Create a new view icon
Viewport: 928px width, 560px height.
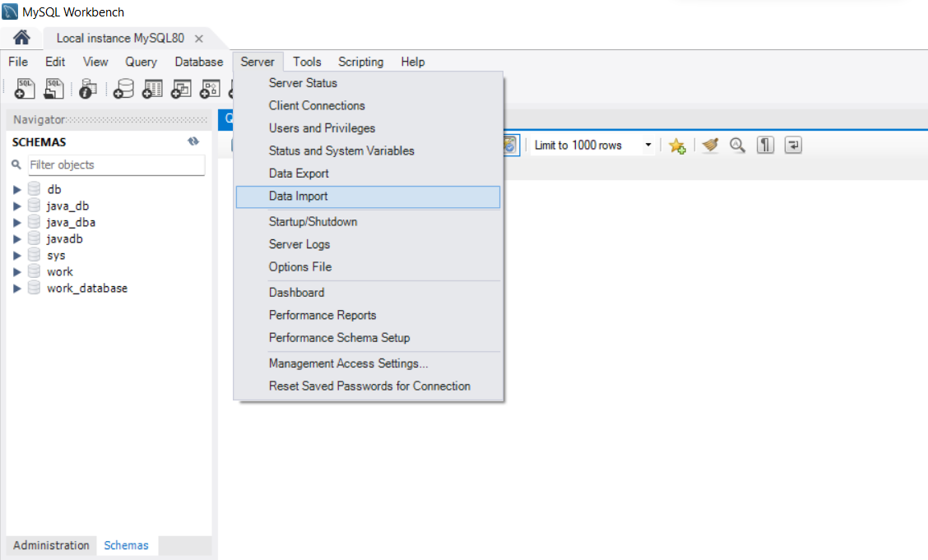point(181,89)
